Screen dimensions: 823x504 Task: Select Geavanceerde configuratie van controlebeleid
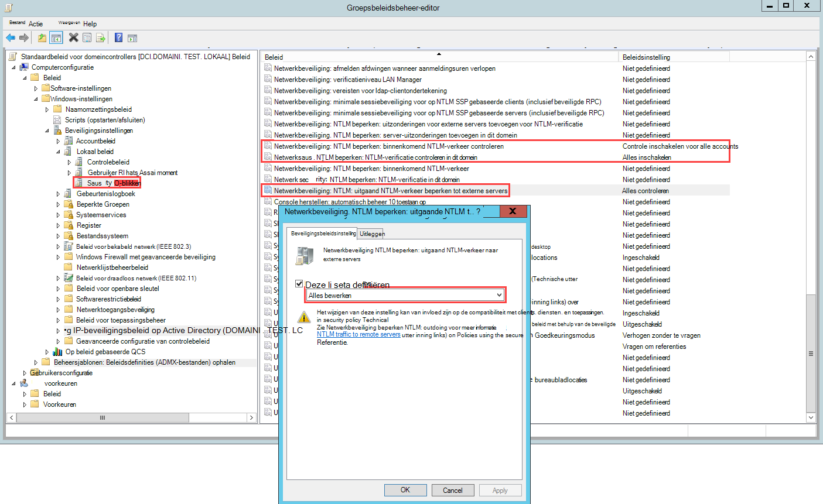click(143, 341)
